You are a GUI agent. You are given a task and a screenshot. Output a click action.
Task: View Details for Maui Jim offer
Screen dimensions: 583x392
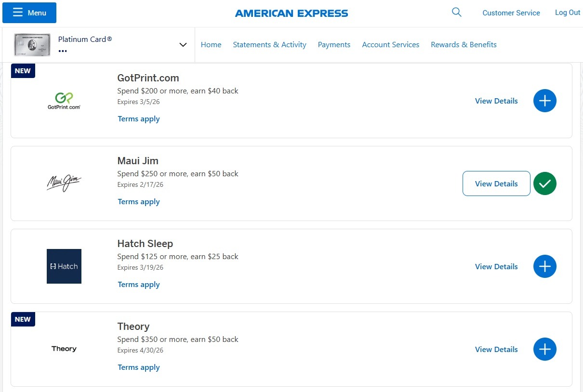[496, 183]
